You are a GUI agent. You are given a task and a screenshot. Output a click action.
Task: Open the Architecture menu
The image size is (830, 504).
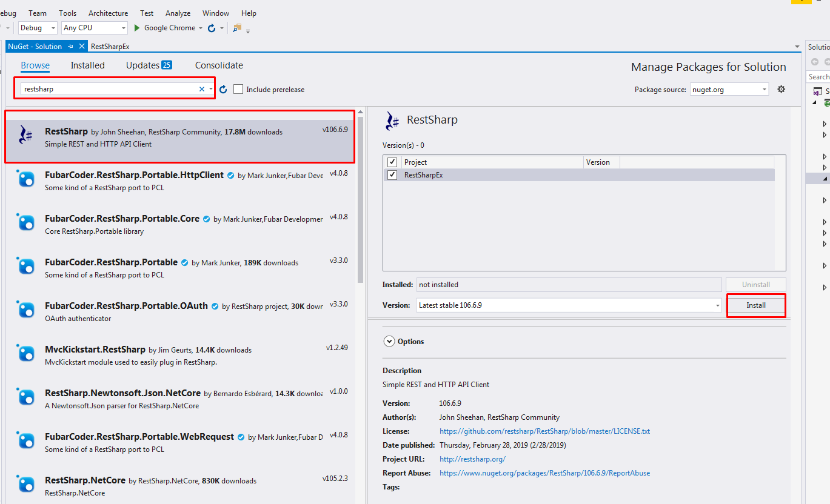coord(108,13)
